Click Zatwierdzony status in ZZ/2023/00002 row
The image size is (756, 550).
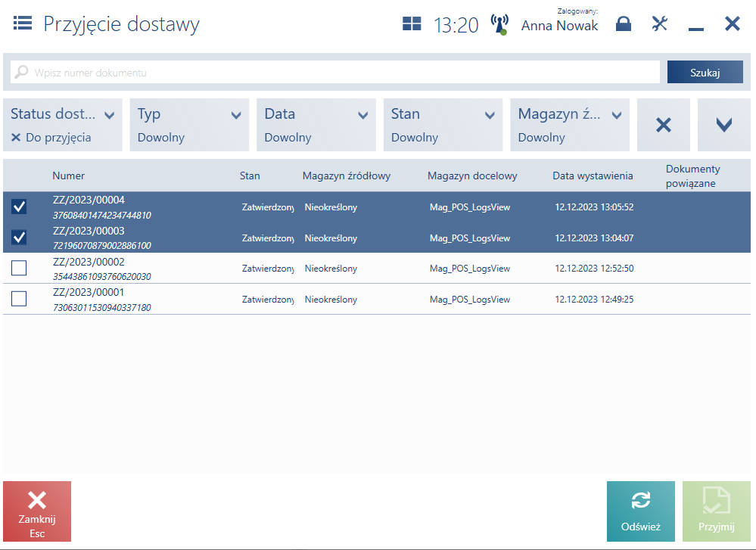coord(268,269)
